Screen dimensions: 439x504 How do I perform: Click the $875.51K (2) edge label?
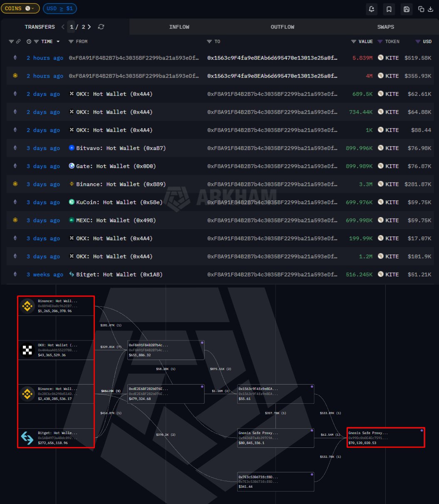(x=221, y=369)
